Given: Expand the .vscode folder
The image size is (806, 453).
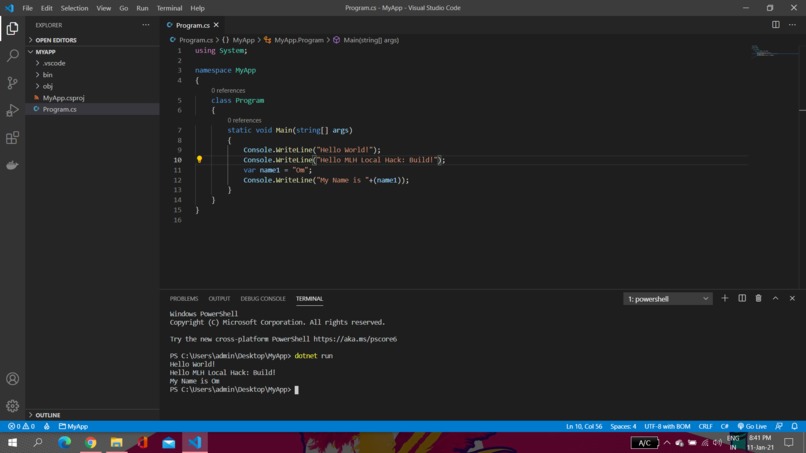Looking at the screenshot, I should 93,63.
